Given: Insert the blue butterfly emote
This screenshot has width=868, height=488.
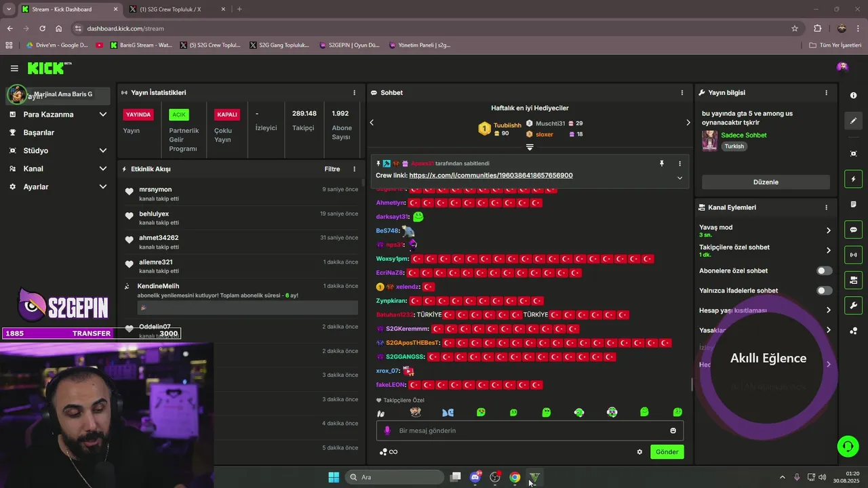Looking at the screenshot, I should (448, 412).
